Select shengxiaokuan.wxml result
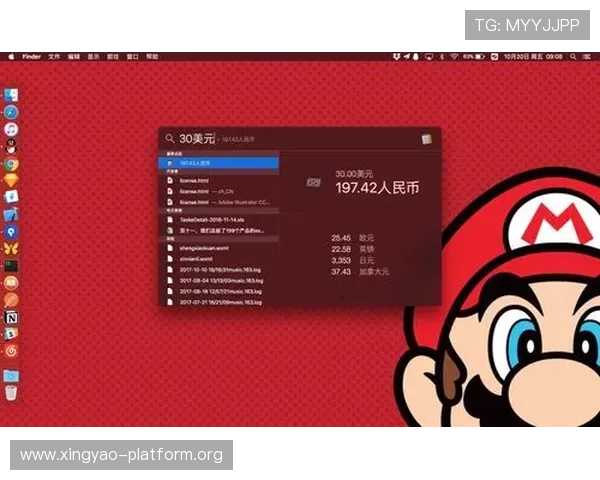This screenshot has width=600, height=480. pyautogui.click(x=218, y=248)
